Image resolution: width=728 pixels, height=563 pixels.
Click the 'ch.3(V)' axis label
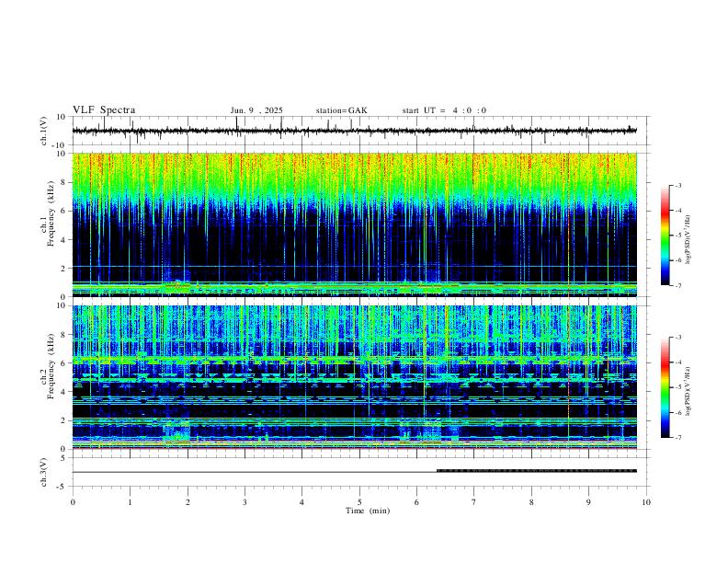click(x=44, y=472)
